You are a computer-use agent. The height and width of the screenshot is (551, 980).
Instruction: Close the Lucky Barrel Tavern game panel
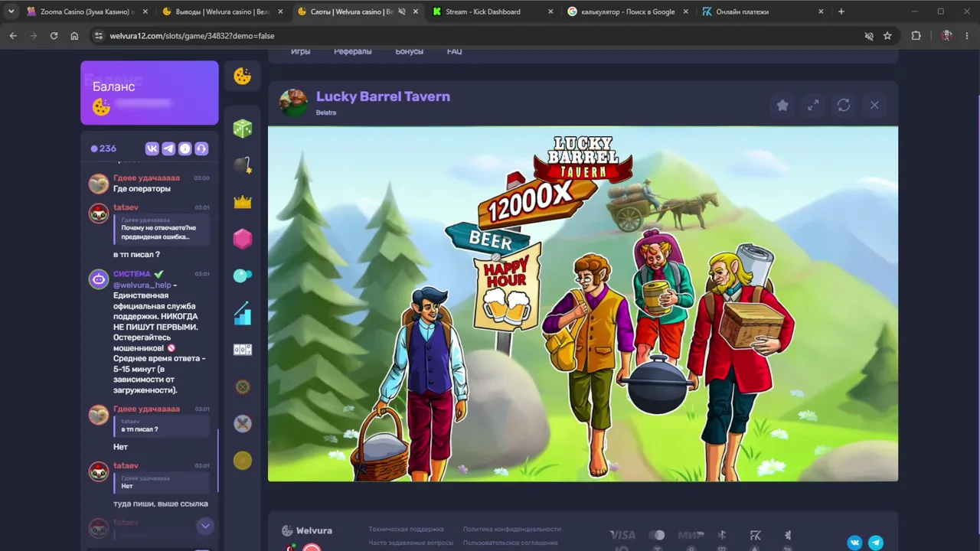[874, 106]
